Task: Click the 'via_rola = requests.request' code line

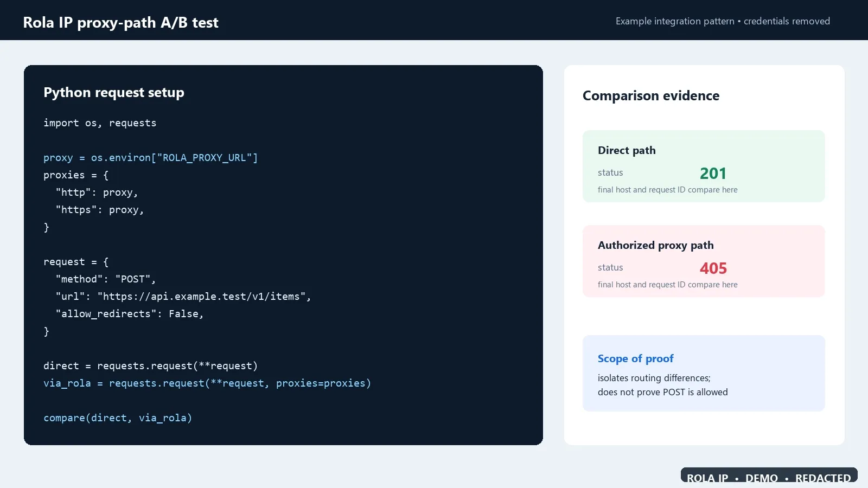Action: [207, 383]
